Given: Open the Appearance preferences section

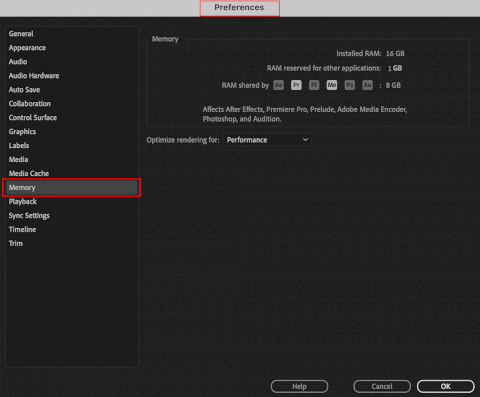Looking at the screenshot, I should (x=27, y=48).
